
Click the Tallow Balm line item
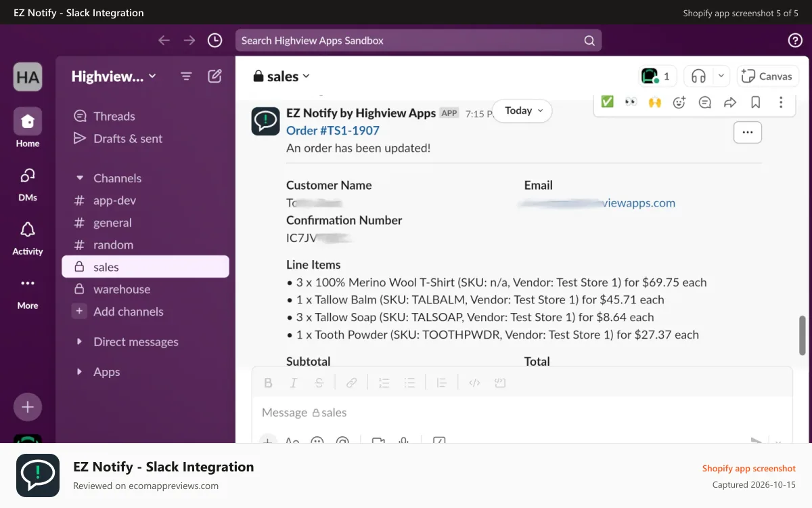click(x=475, y=299)
